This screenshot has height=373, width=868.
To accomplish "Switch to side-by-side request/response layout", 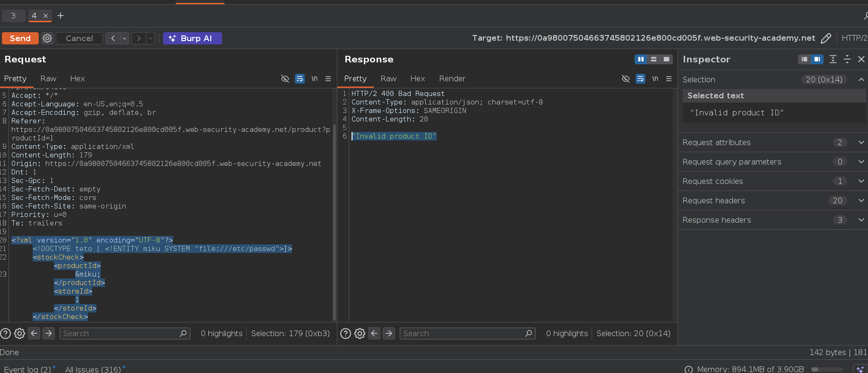I will (641, 59).
